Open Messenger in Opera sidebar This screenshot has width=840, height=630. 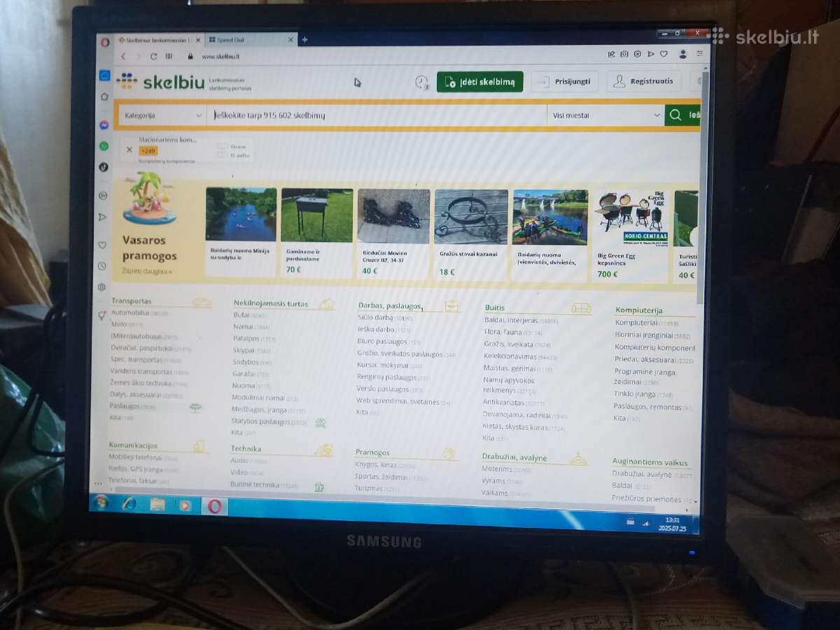104,124
